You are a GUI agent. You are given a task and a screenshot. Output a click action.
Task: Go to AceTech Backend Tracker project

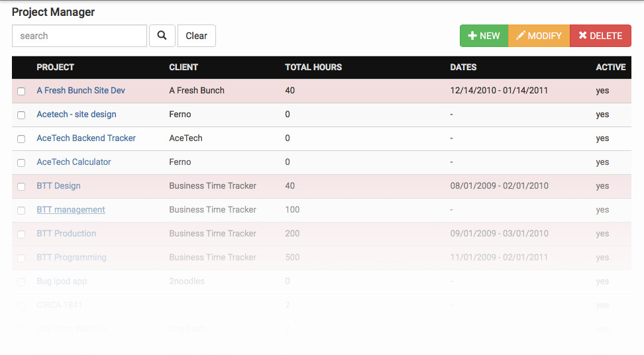point(86,138)
